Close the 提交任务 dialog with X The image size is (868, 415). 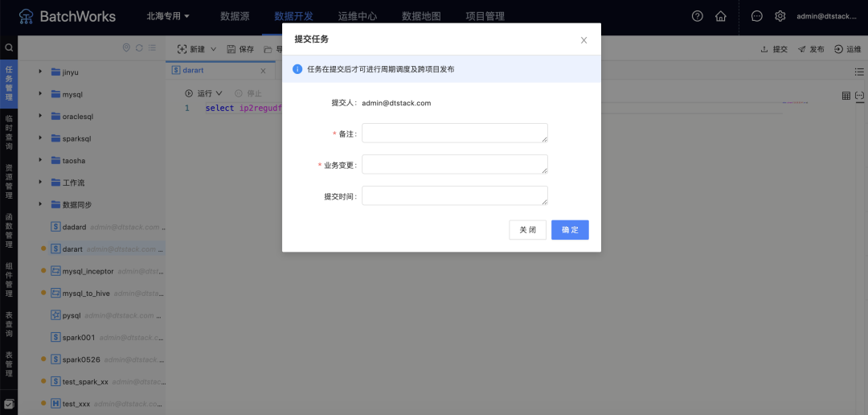click(x=583, y=40)
